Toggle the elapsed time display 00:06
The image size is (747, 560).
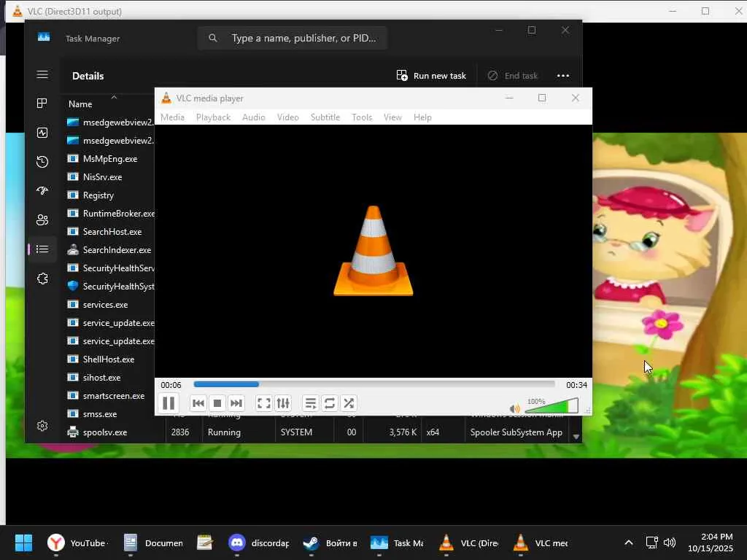click(171, 385)
